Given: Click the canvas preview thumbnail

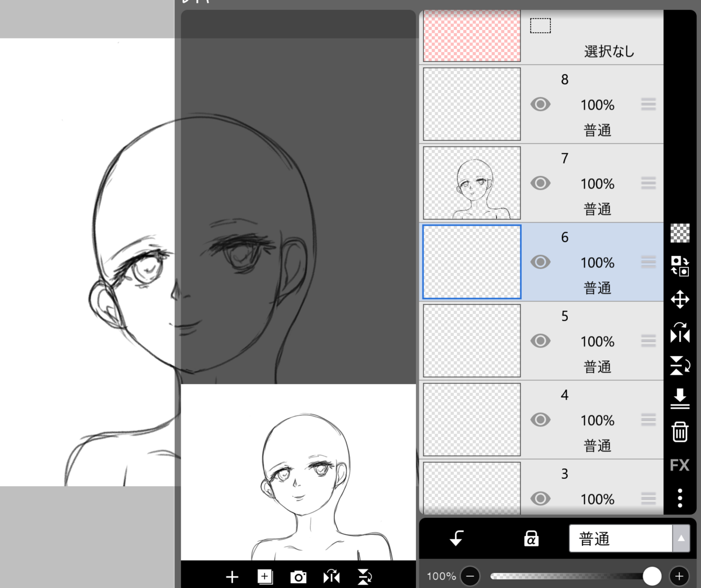Looking at the screenshot, I should (x=298, y=472).
